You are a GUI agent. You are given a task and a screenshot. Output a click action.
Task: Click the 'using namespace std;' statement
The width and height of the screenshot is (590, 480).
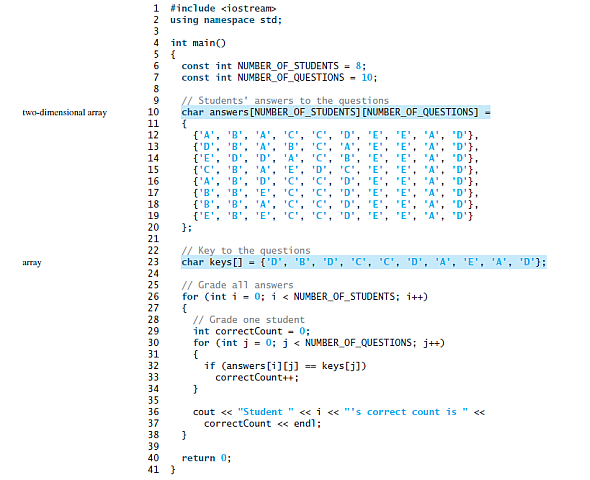tap(226, 20)
